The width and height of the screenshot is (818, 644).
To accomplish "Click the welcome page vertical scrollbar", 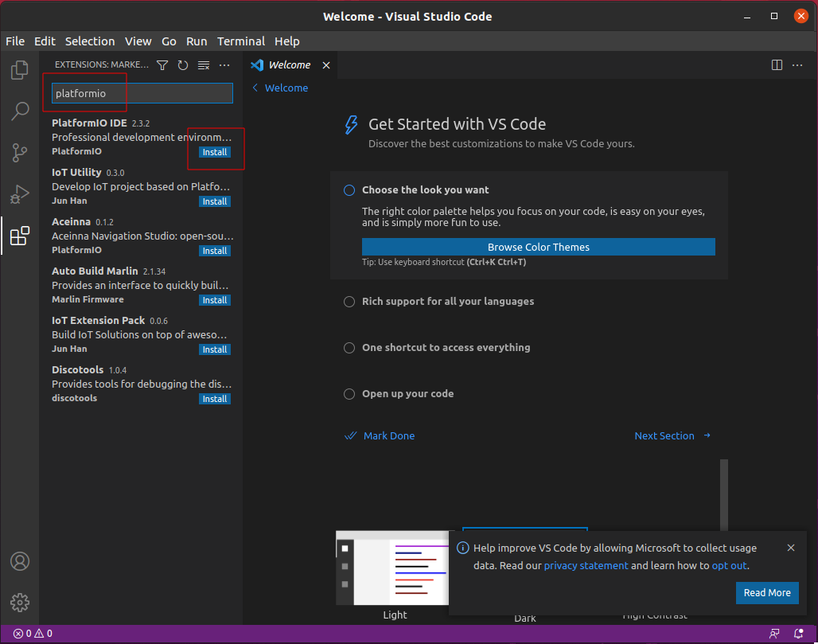I will click(723, 494).
